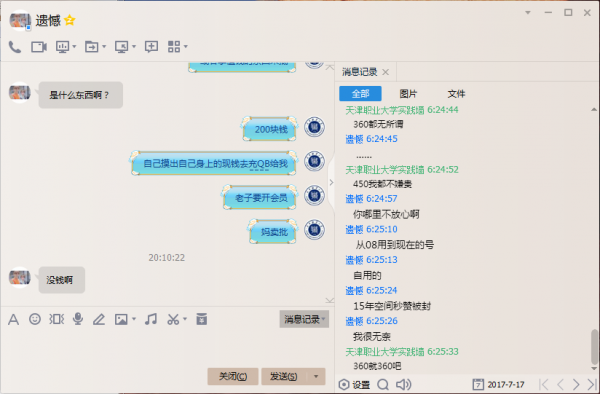Expand the image icon dropdown arrow
This screenshot has width=600, height=394.
pyautogui.click(x=134, y=319)
